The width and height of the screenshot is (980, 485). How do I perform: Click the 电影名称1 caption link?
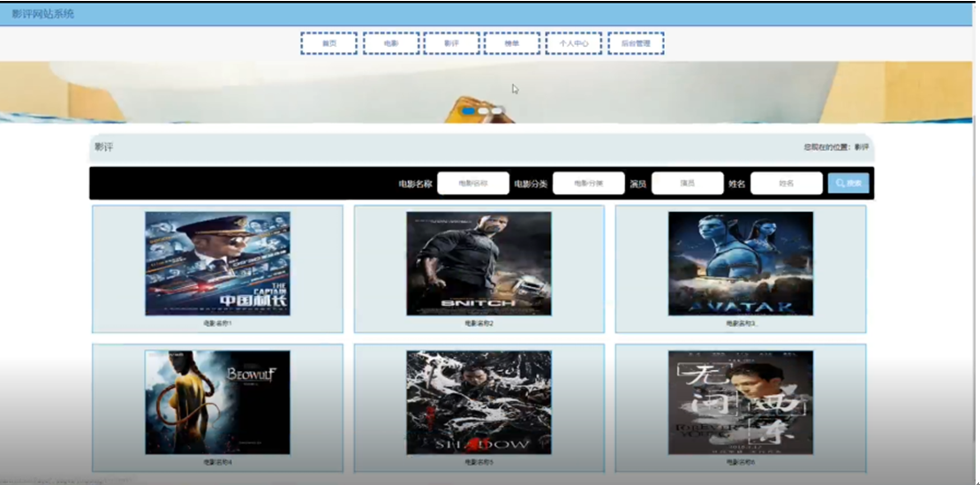[217, 323]
